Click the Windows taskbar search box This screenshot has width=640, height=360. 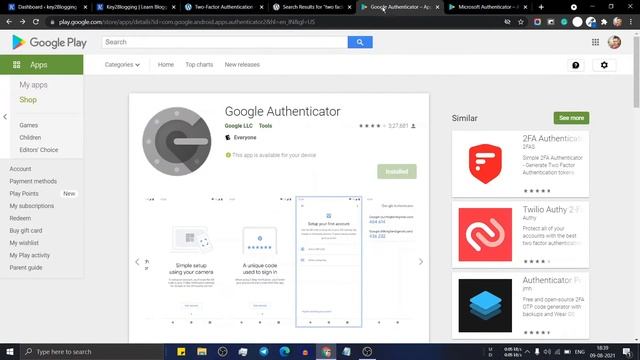click(92, 351)
